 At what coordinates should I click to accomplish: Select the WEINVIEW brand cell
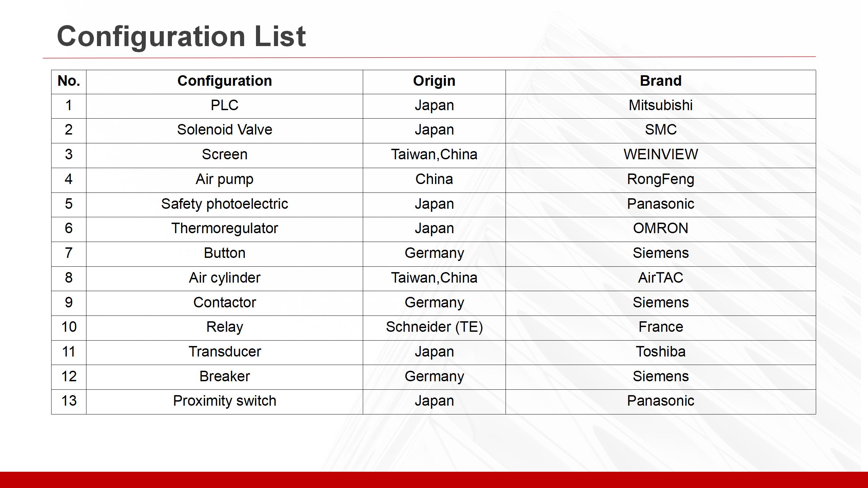click(x=660, y=155)
